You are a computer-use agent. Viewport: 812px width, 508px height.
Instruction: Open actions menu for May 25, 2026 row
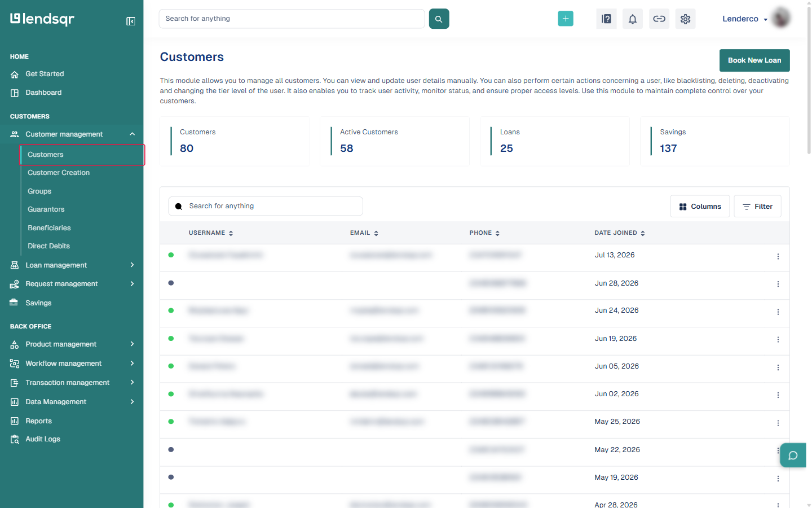pyautogui.click(x=778, y=423)
